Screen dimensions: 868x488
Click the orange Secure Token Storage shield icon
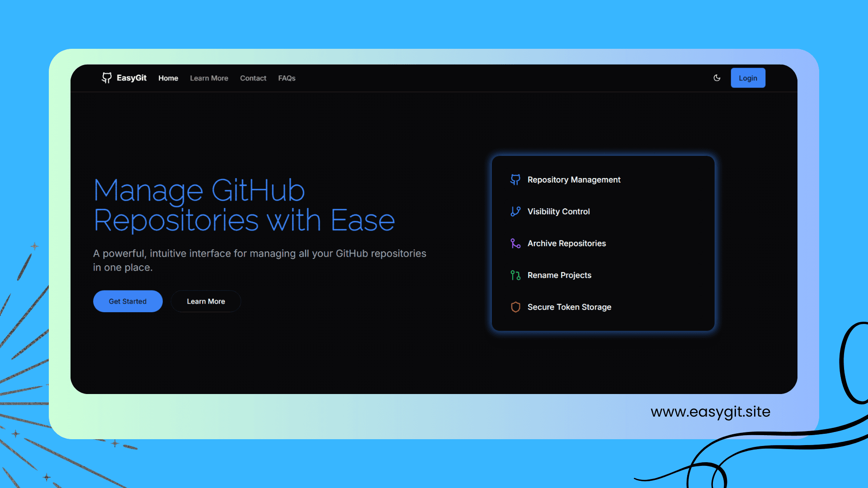tap(515, 307)
